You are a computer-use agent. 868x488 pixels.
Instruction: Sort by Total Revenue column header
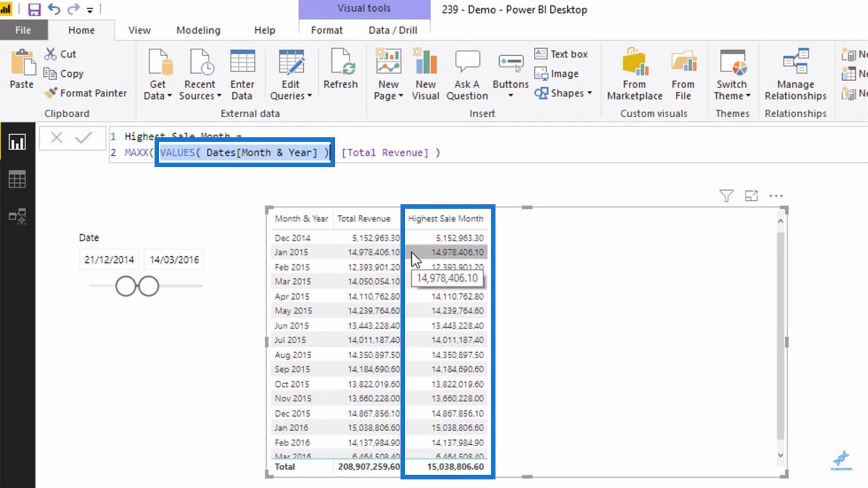pos(364,218)
